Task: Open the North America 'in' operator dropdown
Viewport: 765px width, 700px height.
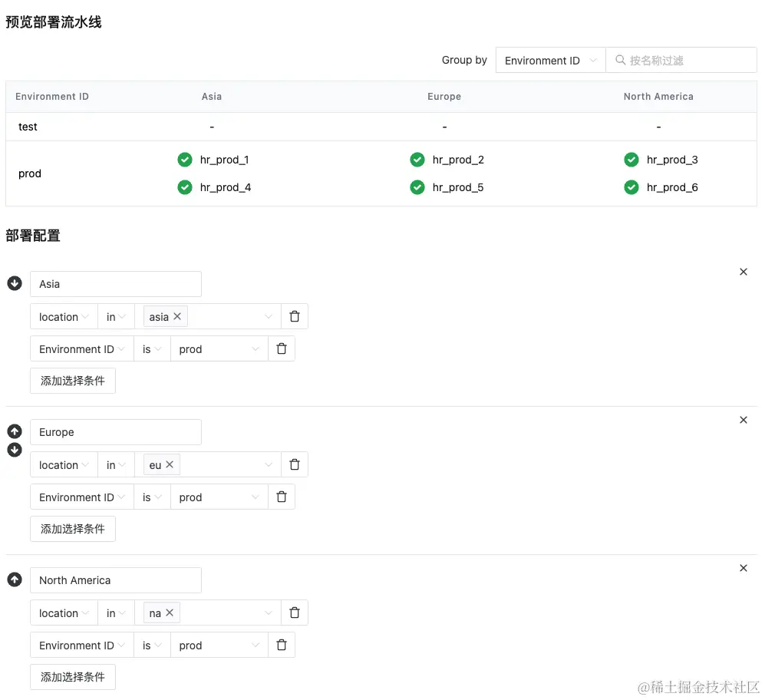Action: click(116, 612)
